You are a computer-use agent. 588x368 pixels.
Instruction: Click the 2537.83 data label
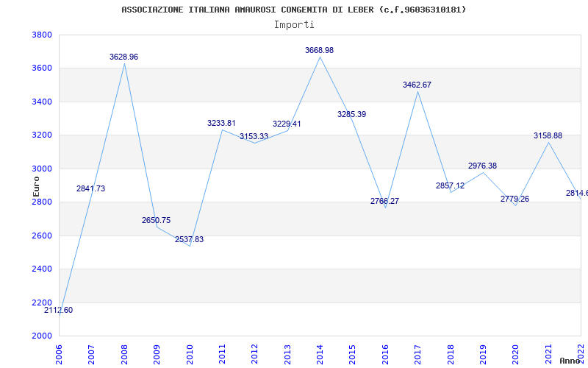189,240
